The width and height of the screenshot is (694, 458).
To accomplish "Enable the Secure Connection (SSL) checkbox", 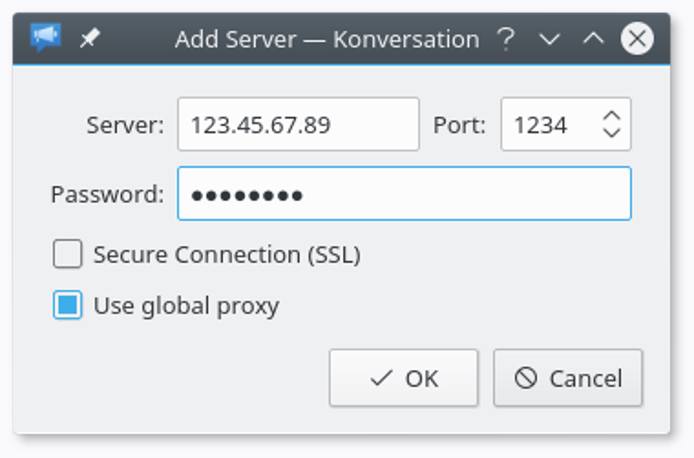I will coord(68,255).
